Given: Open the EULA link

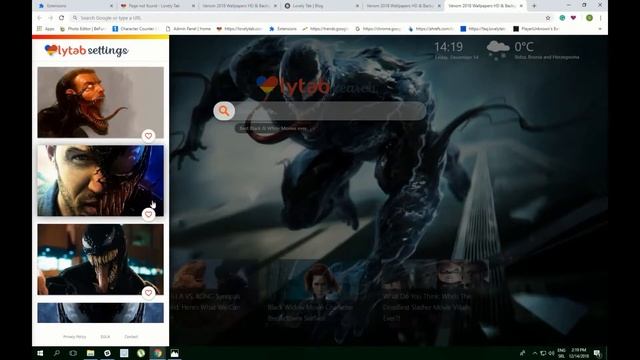Looking at the screenshot, I should click(105, 337).
